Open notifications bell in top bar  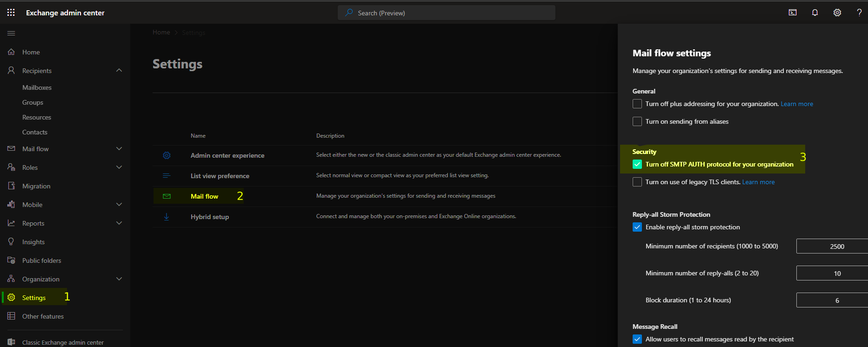[x=815, y=13]
